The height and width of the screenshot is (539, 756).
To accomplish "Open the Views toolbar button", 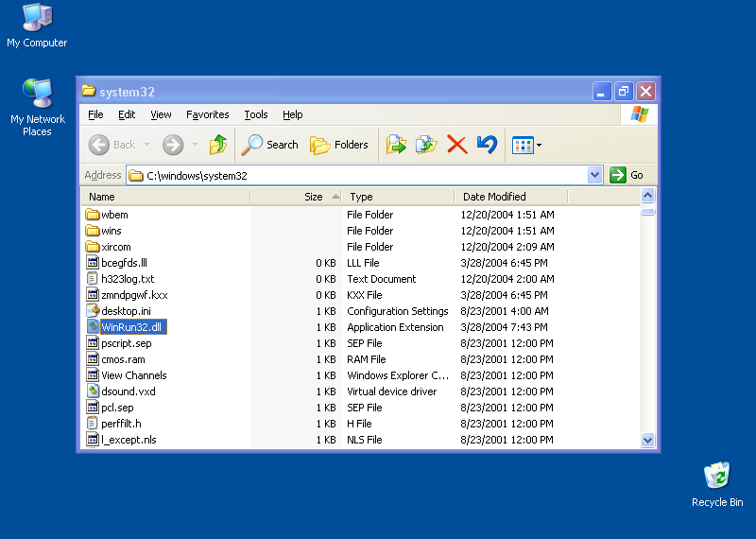I will click(x=524, y=145).
